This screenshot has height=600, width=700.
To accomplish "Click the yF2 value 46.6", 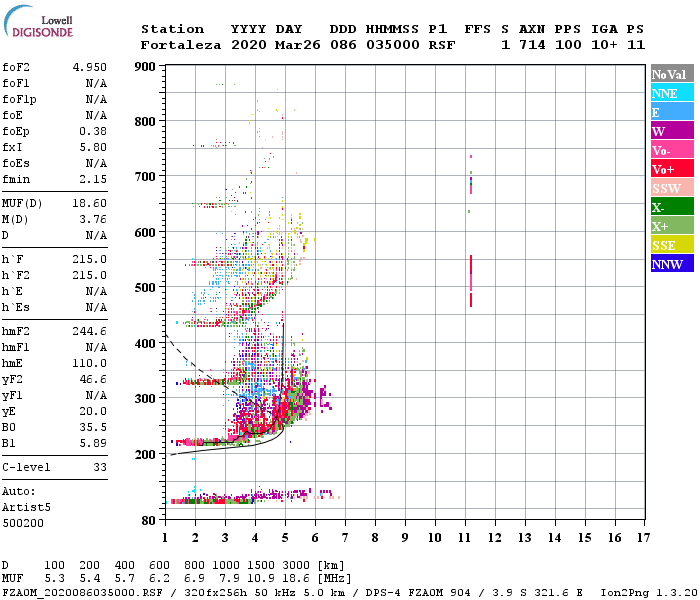I will coord(93,379).
